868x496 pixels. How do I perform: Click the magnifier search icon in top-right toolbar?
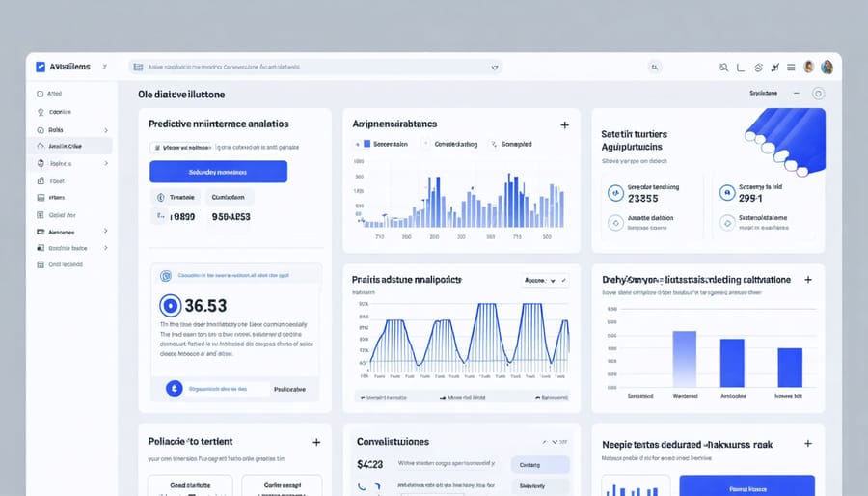[x=723, y=67]
